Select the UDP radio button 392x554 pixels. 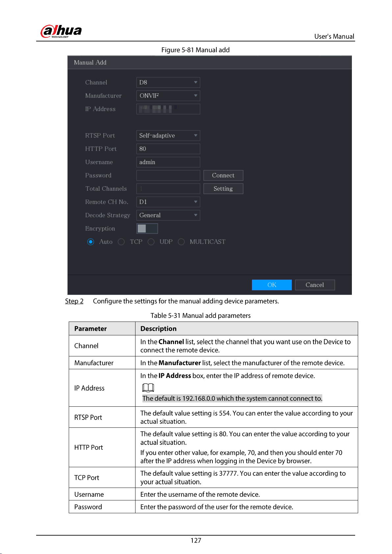tap(151, 242)
